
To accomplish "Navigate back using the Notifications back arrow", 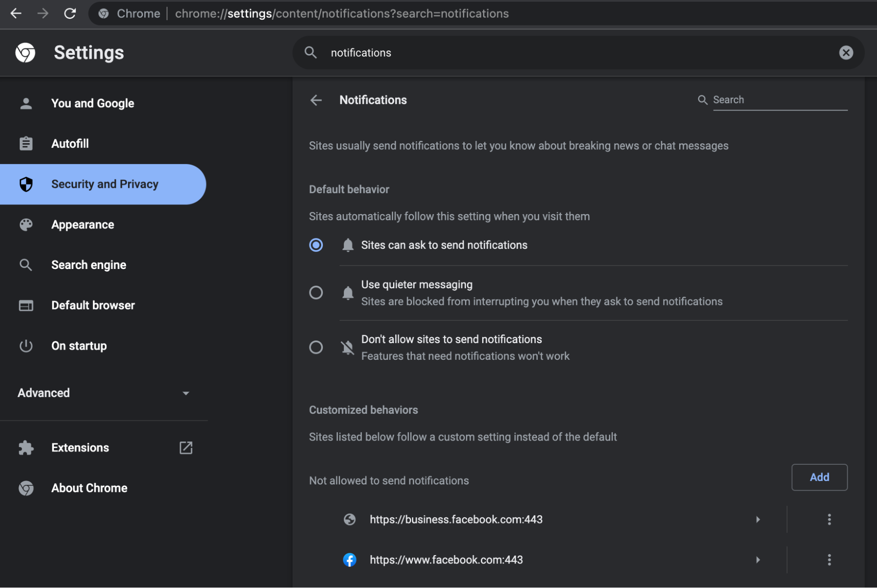I will 316,100.
